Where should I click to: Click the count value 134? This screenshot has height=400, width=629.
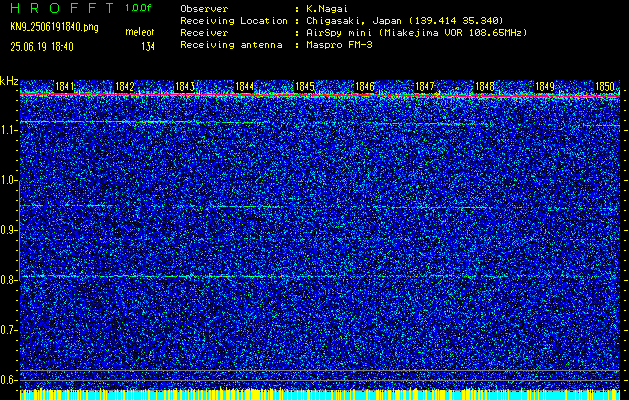(148, 47)
